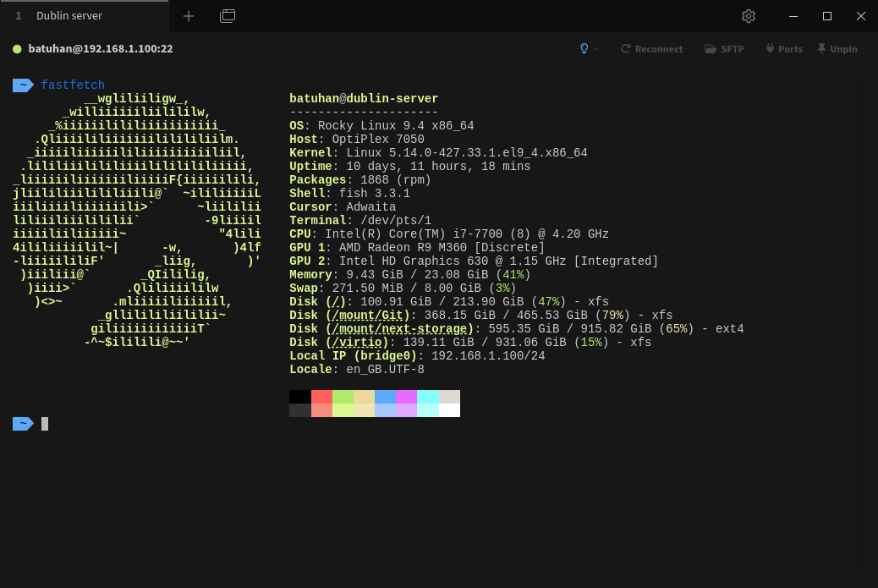Click the typed command fastfetch
This screenshot has width=878, height=588.
point(73,85)
